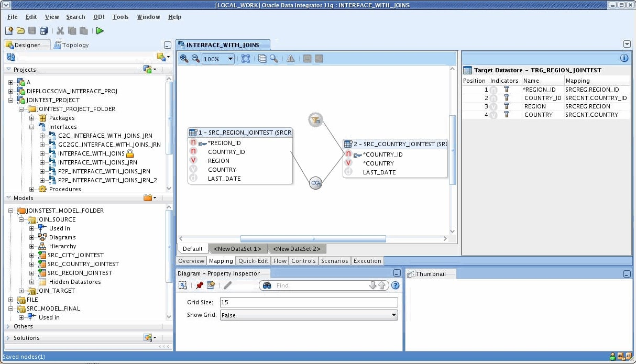This screenshot has width=636, height=364.
Task: Click inside the Find search field
Action: (x=314, y=285)
